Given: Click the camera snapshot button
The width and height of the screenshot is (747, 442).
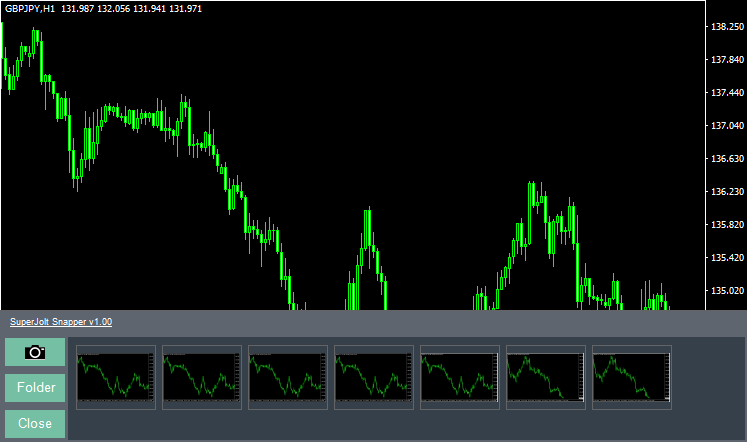Looking at the screenshot, I should pyautogui.click(x=35, y=352).
